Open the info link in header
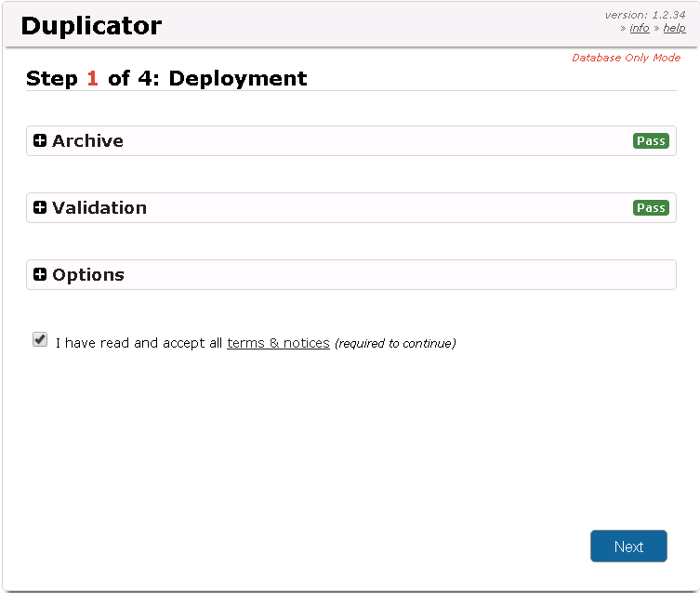Screen dimensions: 700x593 point(640,29)
